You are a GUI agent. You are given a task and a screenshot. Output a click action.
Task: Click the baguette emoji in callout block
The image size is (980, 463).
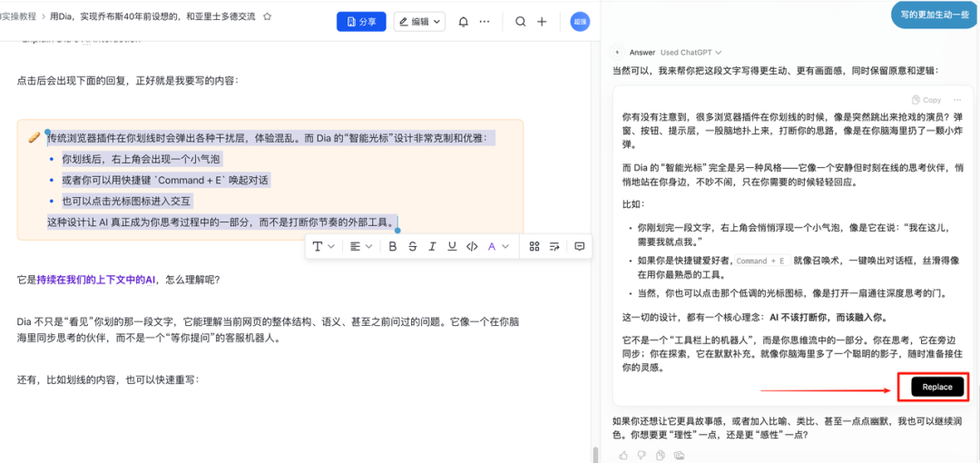click(x=34, y=138)
